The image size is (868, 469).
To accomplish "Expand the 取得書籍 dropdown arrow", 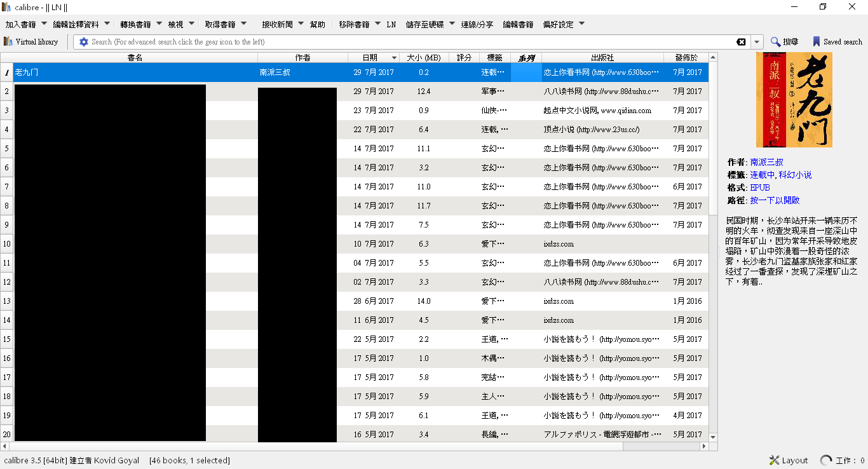I will tap(243, 24).
